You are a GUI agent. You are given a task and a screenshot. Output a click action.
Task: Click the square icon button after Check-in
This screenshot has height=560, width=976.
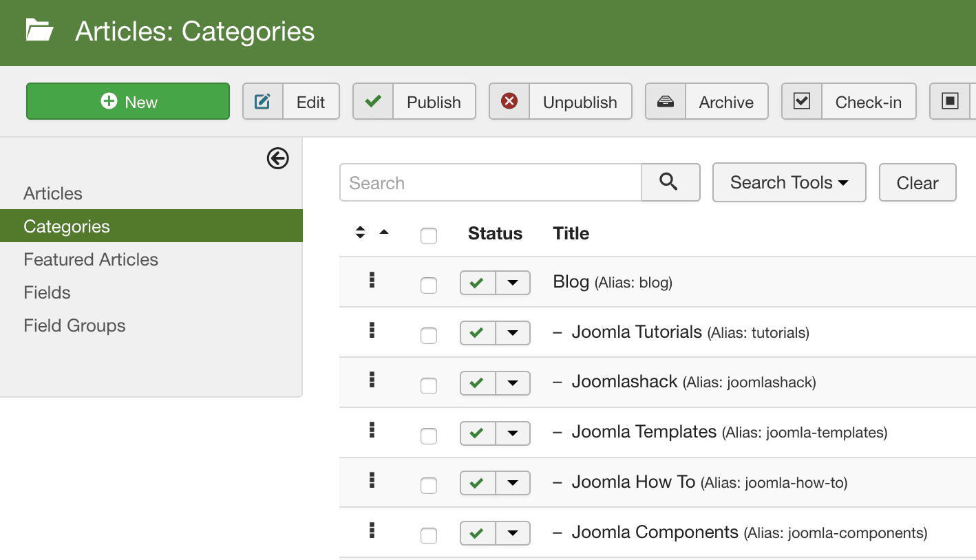tap(951, 102)
